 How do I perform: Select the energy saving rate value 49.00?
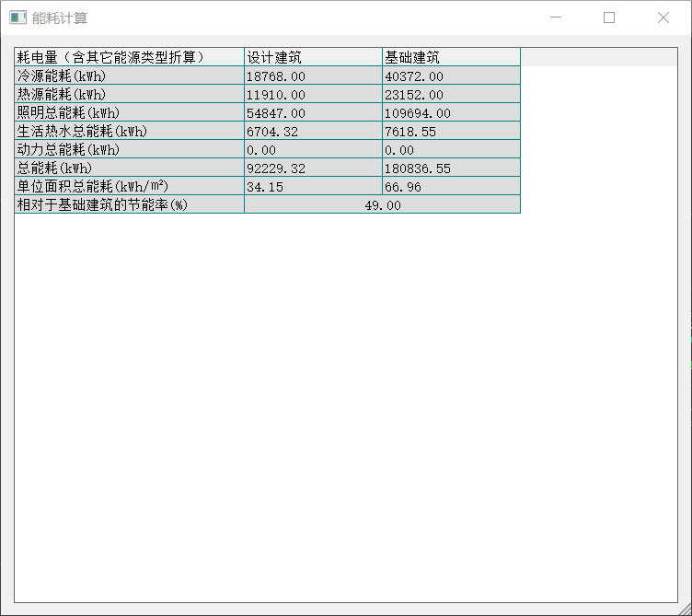[x=382, y=204]
